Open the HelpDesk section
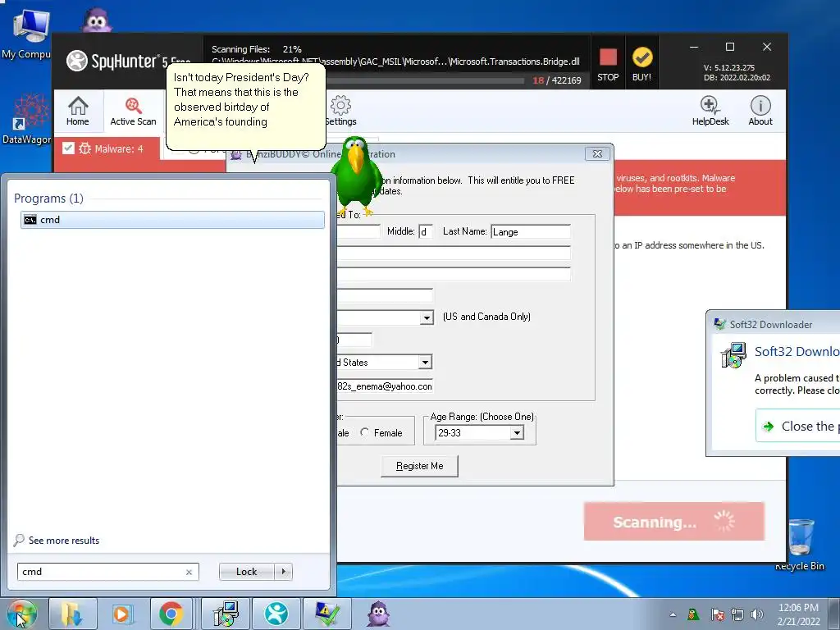The width and height of the screenshot is (840, 630). click(710, 111)
